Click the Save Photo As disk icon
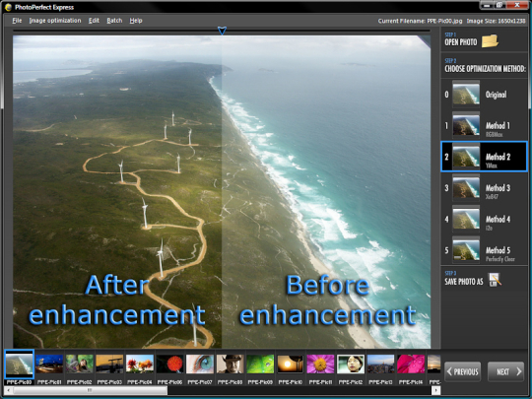This screenshot has height=399, width=532. pyautogui.click(x=495, y=280)
